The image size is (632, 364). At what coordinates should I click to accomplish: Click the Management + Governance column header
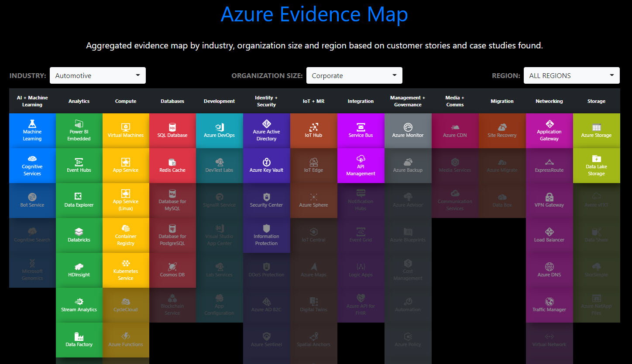point(408,101)
